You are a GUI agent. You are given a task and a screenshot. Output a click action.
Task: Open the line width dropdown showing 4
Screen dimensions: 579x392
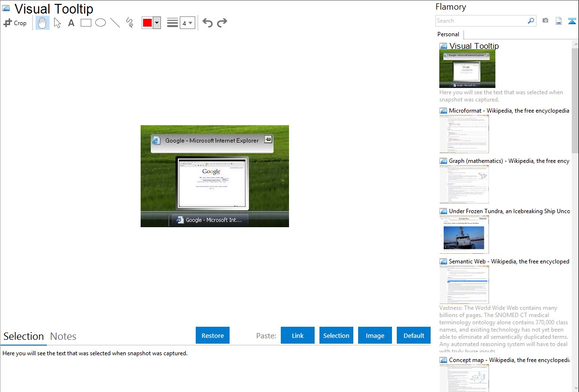[x=187, y=23]
